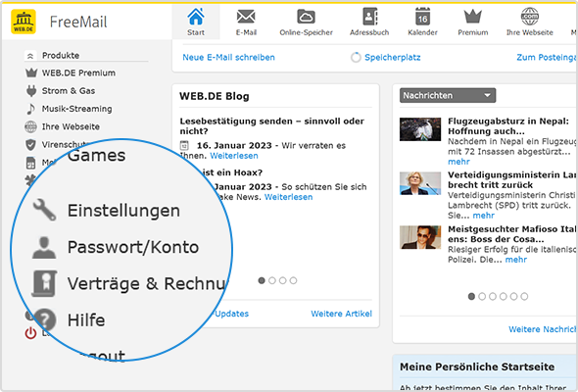Viewport: 578px width, 392px height.
Task: Click the WEB.DE Premium crown icon in sidebar
Action: [31, 73]
